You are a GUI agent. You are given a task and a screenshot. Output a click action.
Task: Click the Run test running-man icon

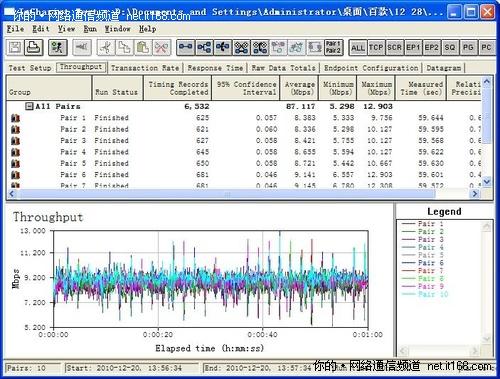pyautogui.click(x=57, y=47)
